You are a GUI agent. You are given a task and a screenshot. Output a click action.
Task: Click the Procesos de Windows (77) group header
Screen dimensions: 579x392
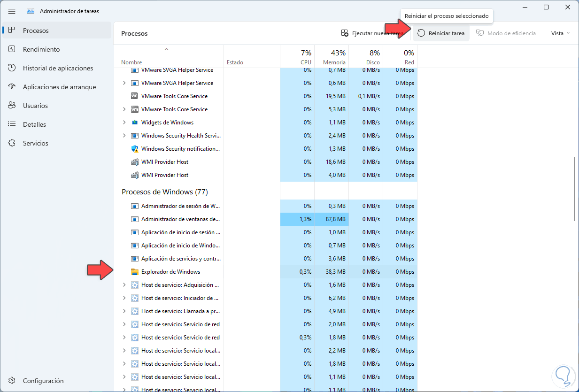(165, 192)
